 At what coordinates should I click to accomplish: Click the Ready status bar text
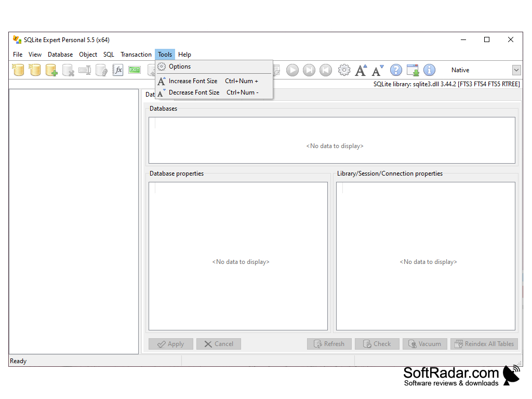click(18, 361)
